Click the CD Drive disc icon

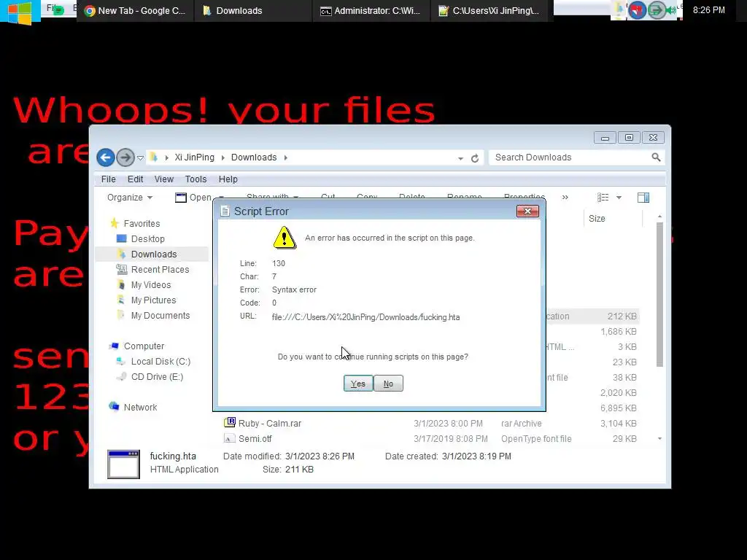point(121,376)
